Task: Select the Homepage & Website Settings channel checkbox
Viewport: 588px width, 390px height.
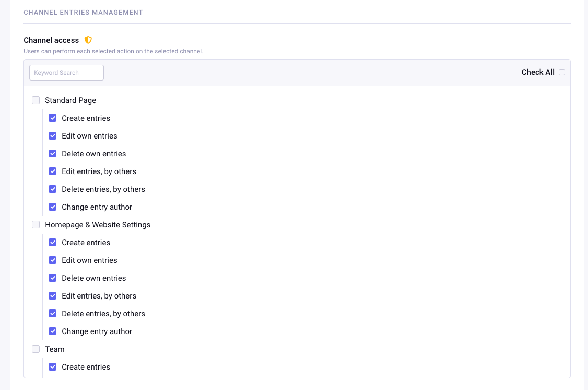Action: pyautogui.click(x=36, y=224)
